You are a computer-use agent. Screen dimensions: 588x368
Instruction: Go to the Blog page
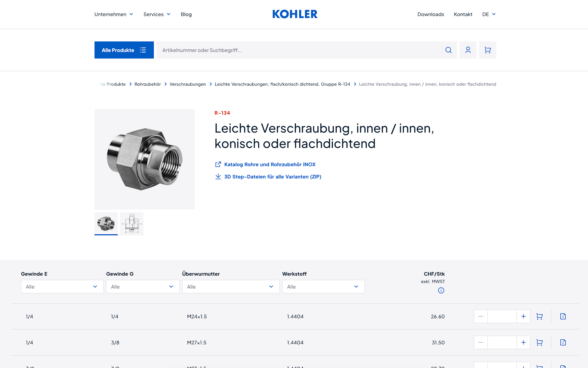pos(186,14)
